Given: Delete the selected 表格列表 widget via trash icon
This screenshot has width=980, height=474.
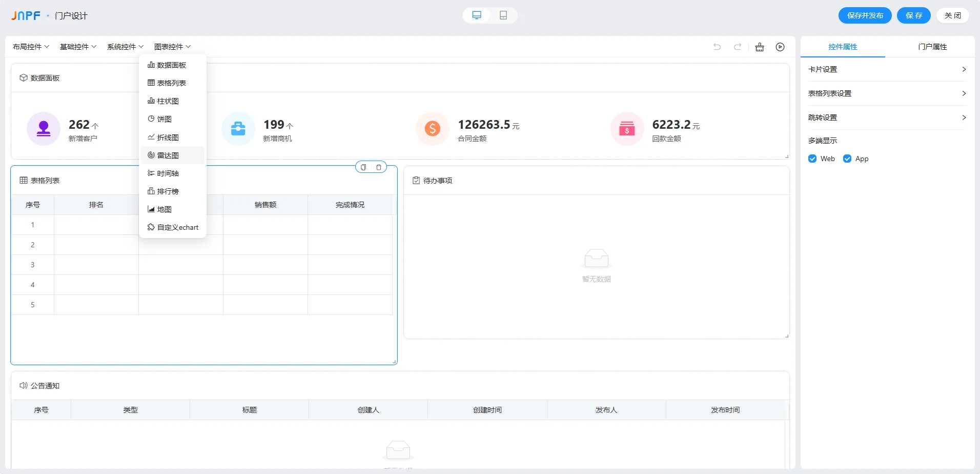Looking at the screenshot, I should (x=379, y=167).
